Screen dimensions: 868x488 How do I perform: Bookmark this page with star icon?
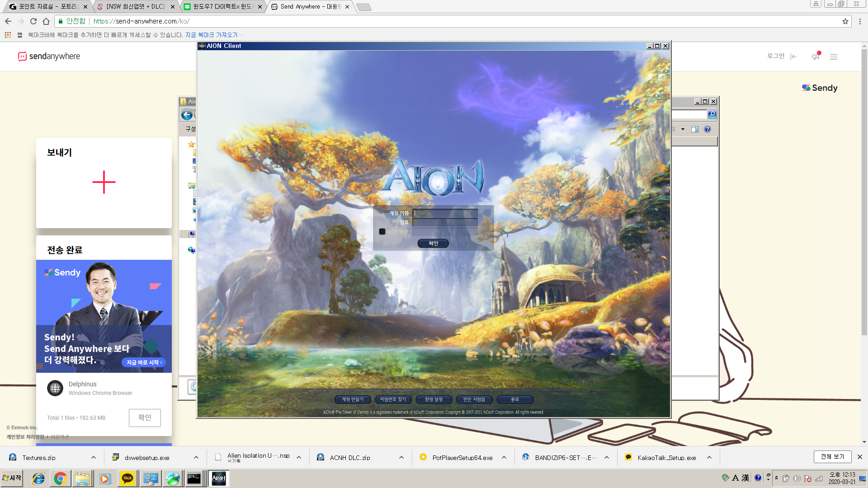coord(845,21)
